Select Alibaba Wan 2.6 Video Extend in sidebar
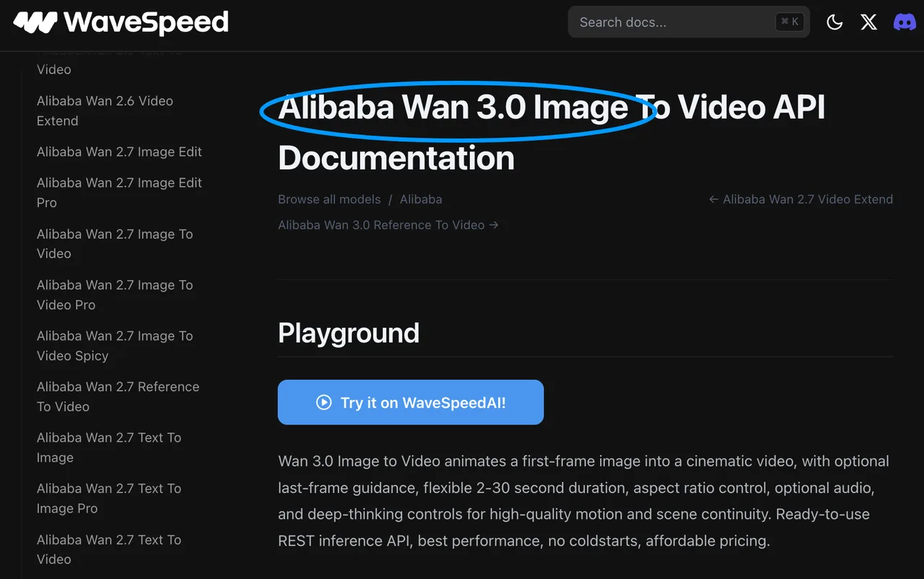924x579 pixels. click(x=105, y=110)
